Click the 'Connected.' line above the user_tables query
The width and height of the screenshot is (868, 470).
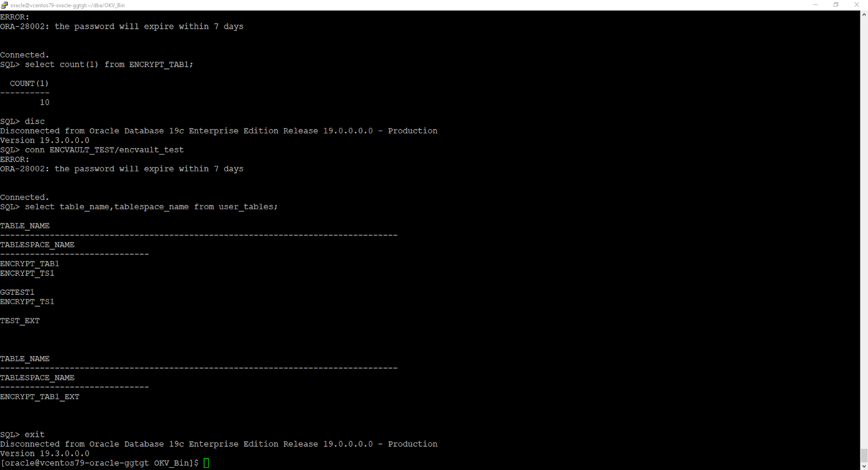click(25, 197)
